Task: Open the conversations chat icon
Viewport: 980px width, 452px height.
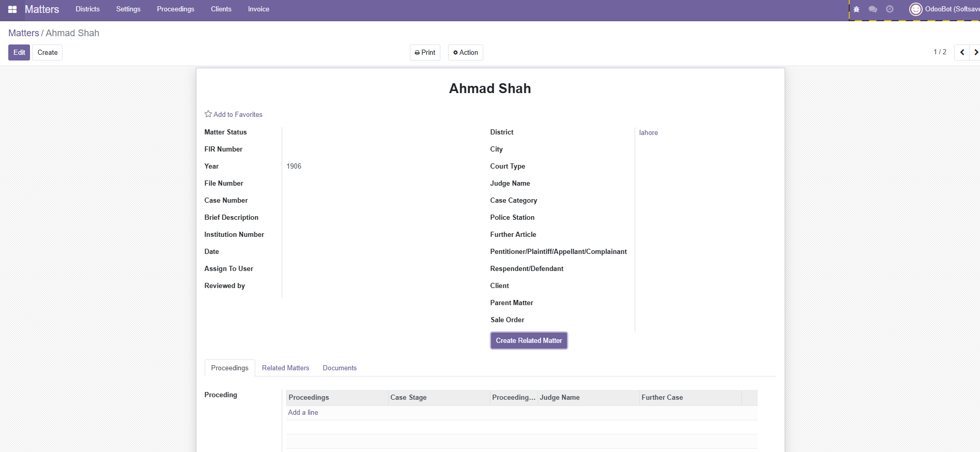Action: 873,9
